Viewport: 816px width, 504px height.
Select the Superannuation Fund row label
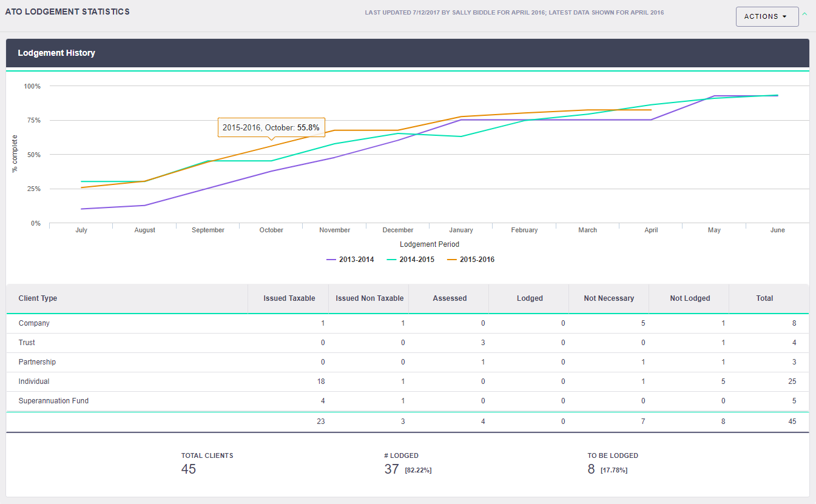point(53,400)
